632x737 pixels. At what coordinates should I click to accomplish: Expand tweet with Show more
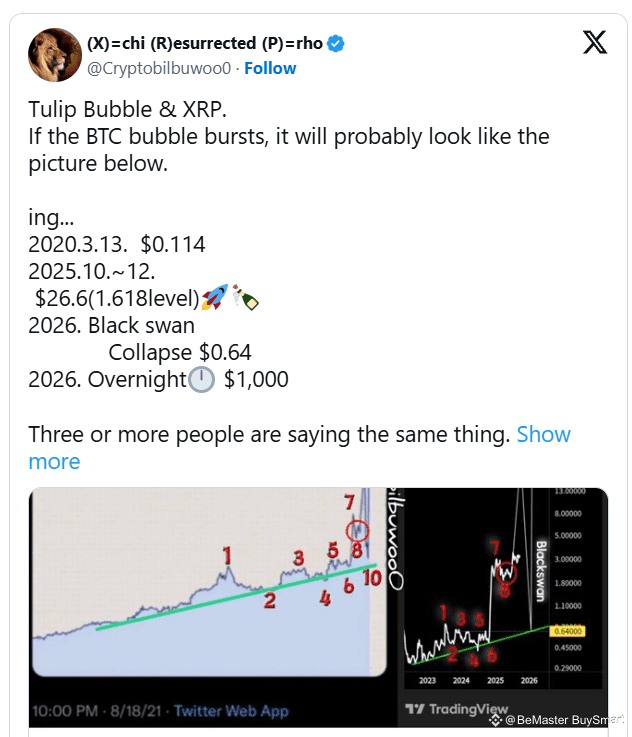click(299, 447)
